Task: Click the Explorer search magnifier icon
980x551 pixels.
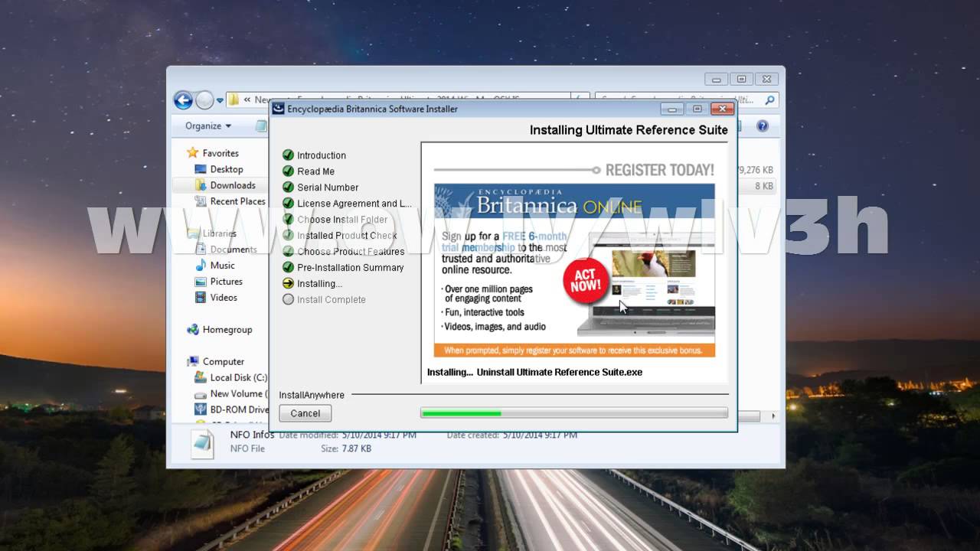Action: pyautogui.click(x=769, y=99)
